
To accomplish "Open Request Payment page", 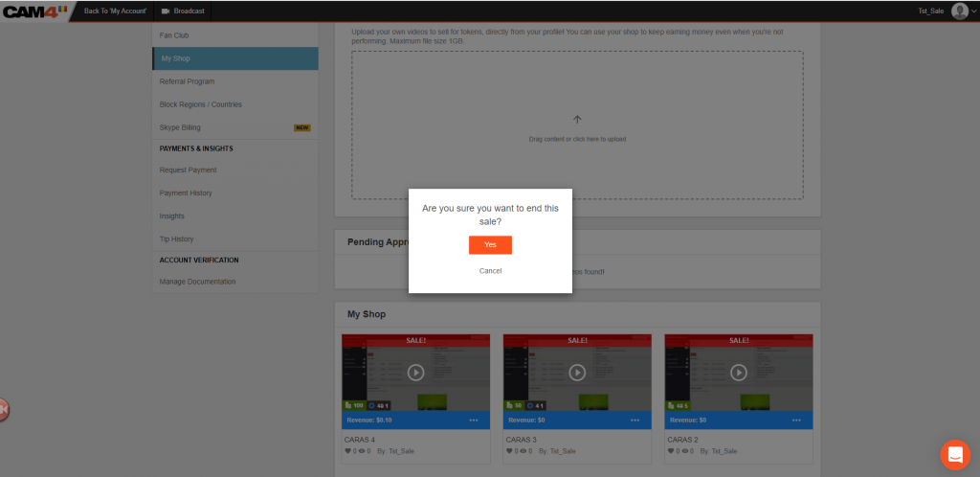I will (x=188, y=170).
